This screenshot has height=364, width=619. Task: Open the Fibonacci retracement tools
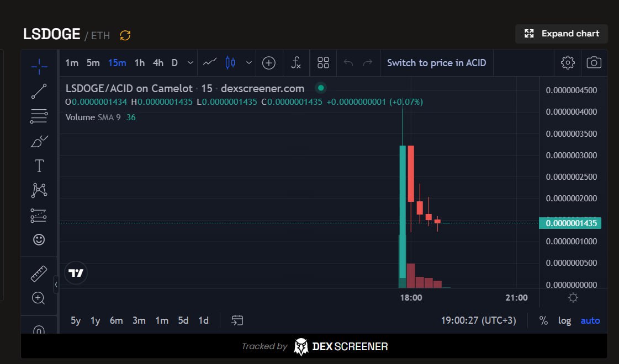coord(39,116)
